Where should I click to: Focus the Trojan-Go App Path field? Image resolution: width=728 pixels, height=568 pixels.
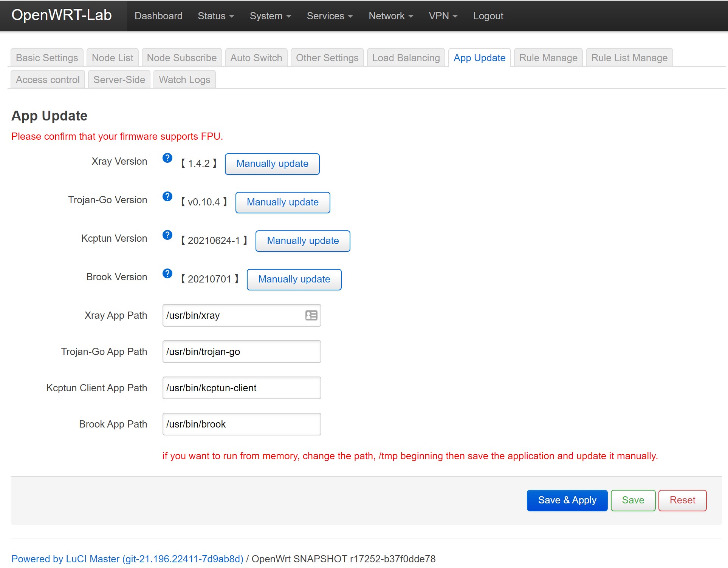(x=242, y=352)
